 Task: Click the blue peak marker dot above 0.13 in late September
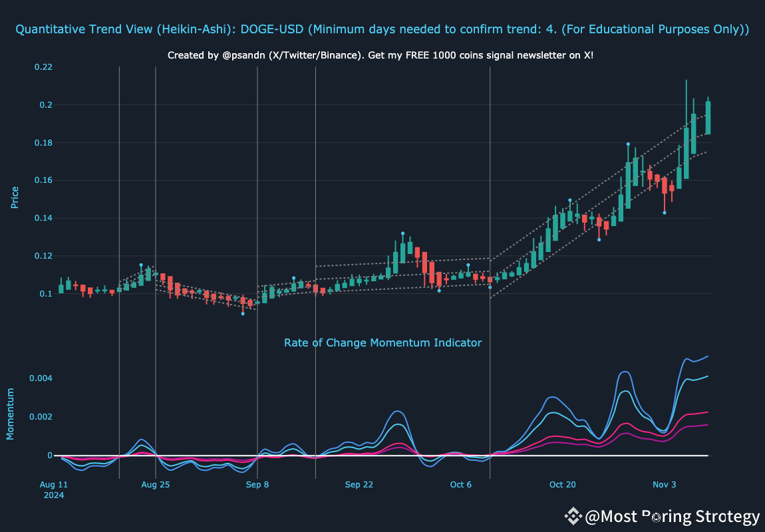point(403,233)
